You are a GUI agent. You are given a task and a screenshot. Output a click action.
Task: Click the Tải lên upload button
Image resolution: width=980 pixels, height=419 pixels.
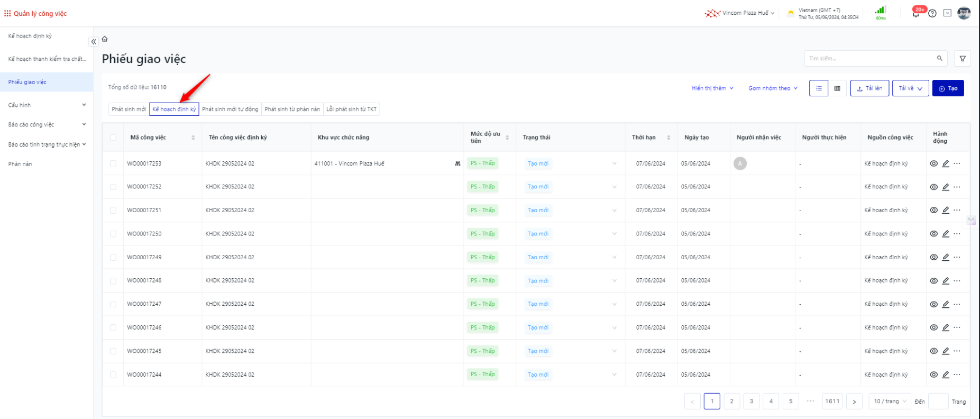[869, 88]
